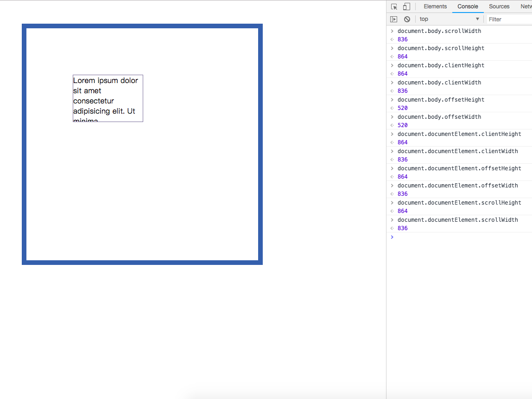This screenshot has width=532, height=399.
Task: Switch to the Elements tab
Action: [x=435, y=6]
